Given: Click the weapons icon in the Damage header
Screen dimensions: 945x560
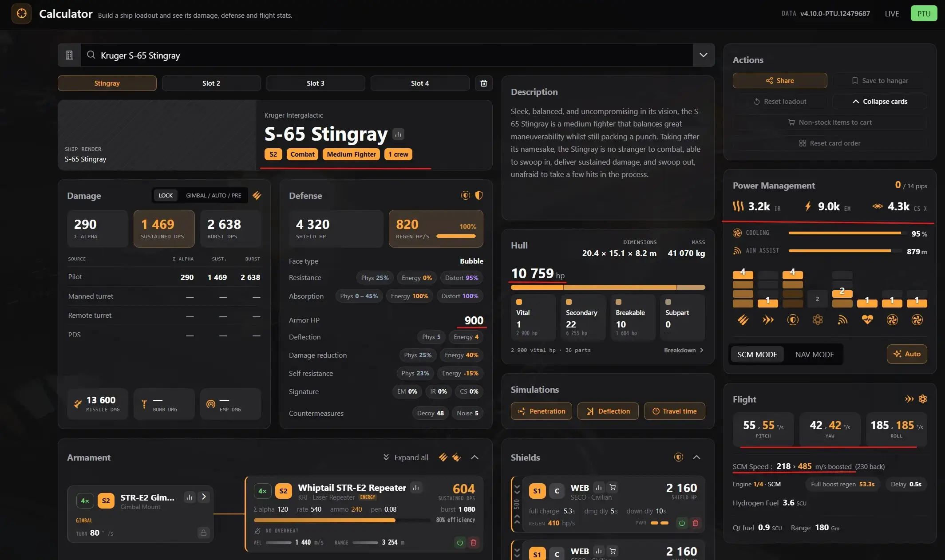Looking at the screenshot, I should click(x=257, y=195).
